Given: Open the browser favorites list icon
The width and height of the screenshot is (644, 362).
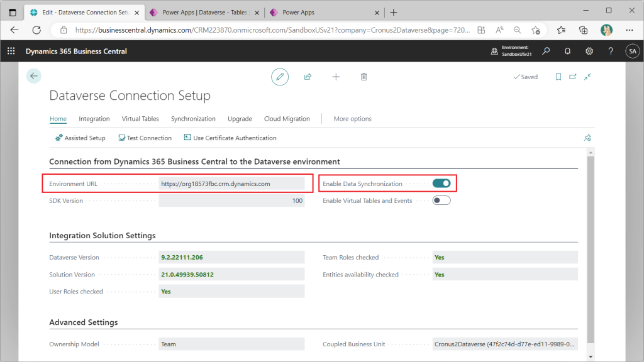Looking at the screenshot, I should coord(561,30).
